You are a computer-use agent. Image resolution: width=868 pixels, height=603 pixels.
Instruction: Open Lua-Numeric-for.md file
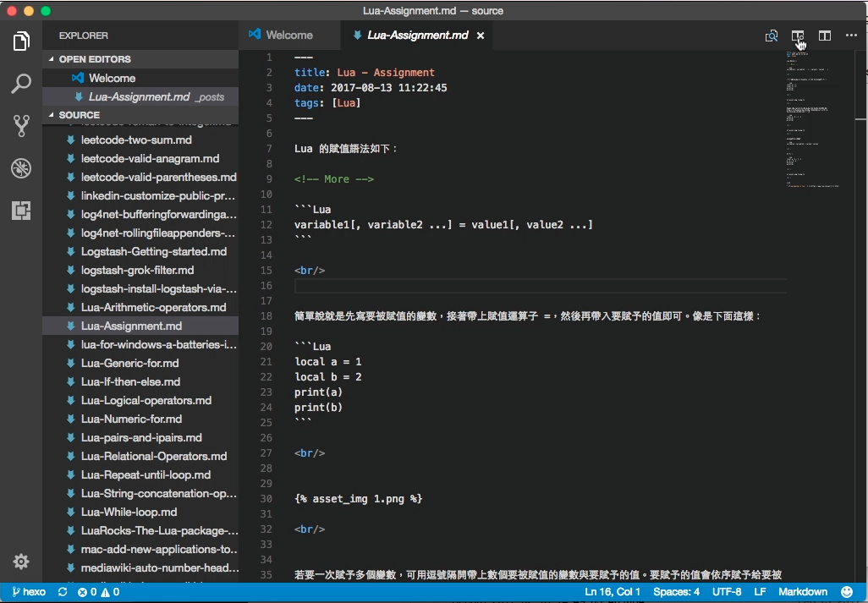(x=140, y=419)
